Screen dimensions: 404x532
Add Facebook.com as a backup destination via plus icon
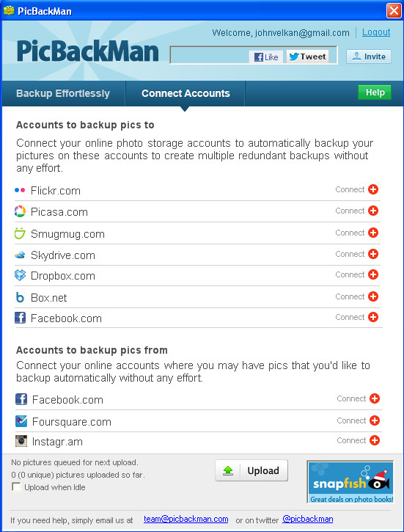pos(373,317)
